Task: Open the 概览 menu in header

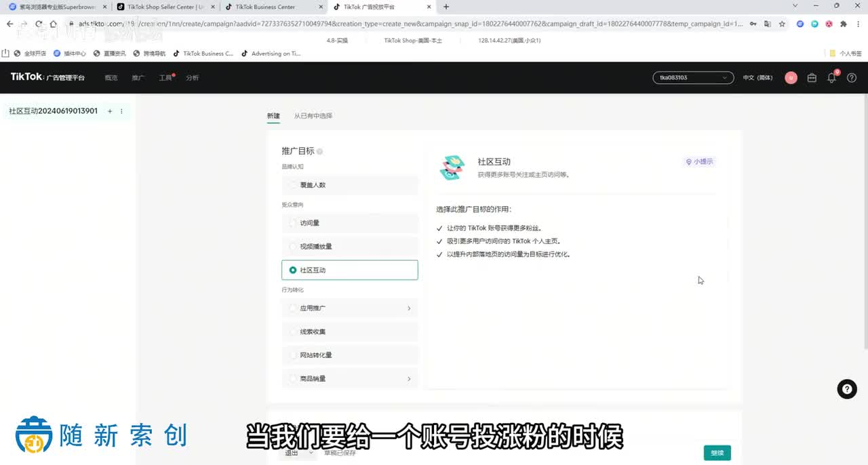Action: pyautogui.click(x=111, y=78)
